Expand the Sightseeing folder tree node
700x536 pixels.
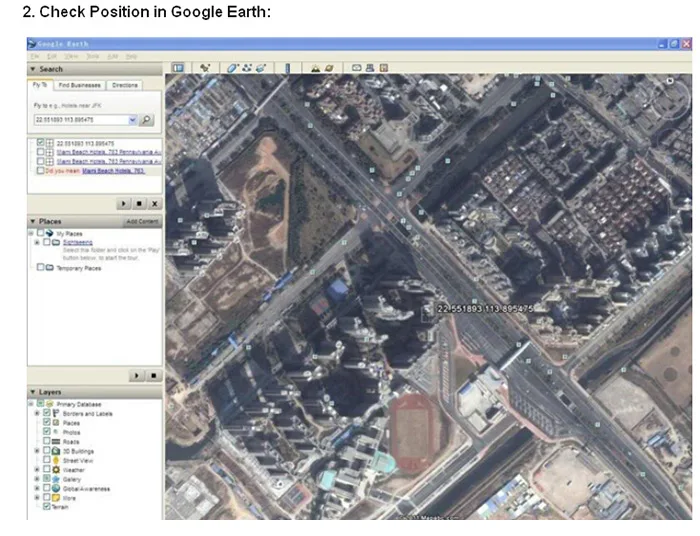37,242
